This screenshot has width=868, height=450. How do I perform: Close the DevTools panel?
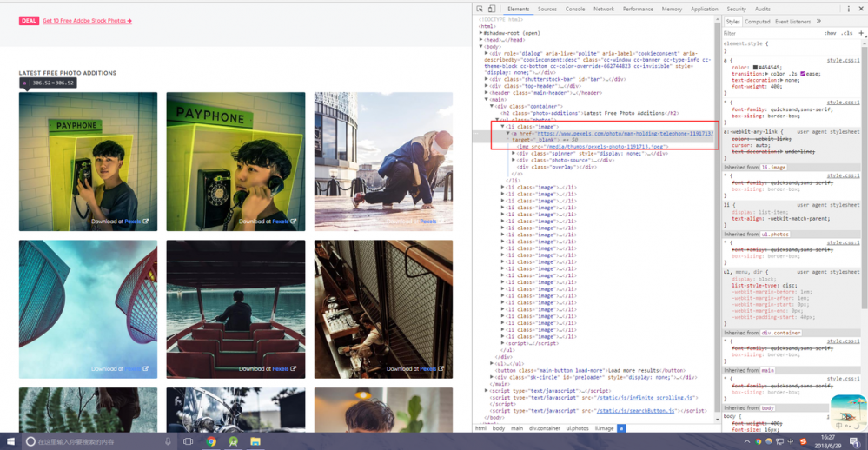[x=861, y=9]
